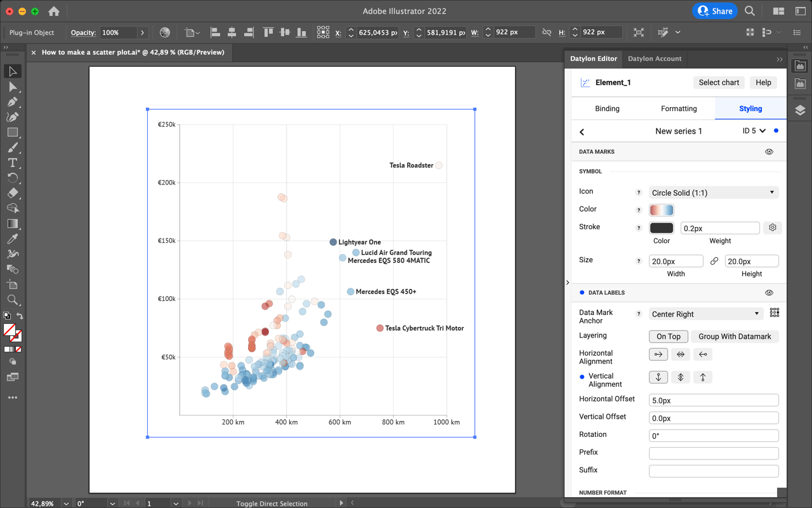The height and width of the screenshot is (508, 812).
Task: Select the Selection tool in the toolbar
Action: pyautogui.click(x=12, y=71)
